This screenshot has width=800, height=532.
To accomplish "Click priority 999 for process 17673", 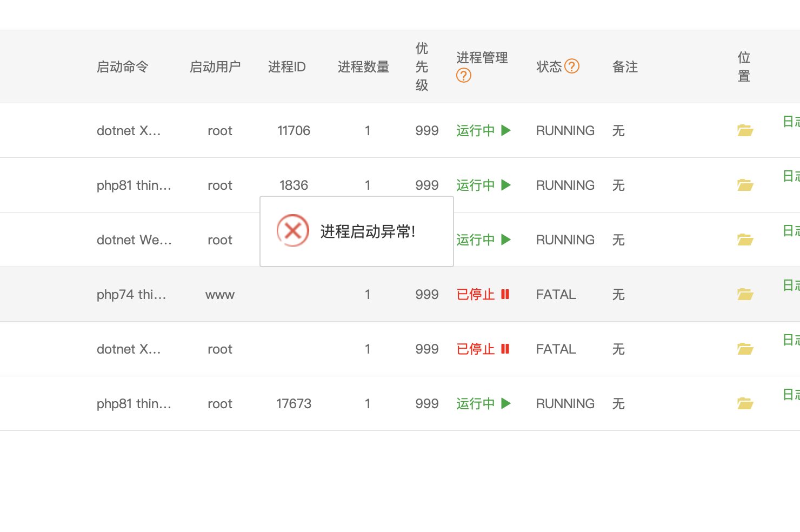I will point(427,403).
